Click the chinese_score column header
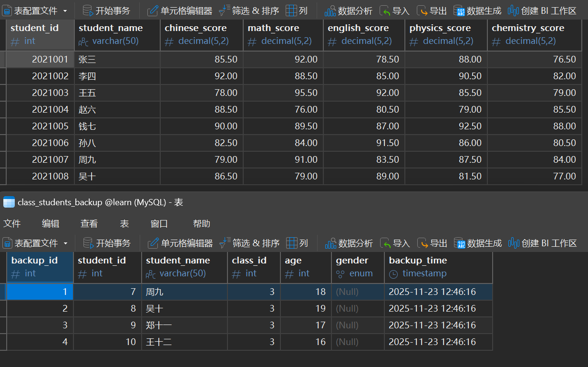This screenshot has width=588, height=367. [x=202, y=35]
